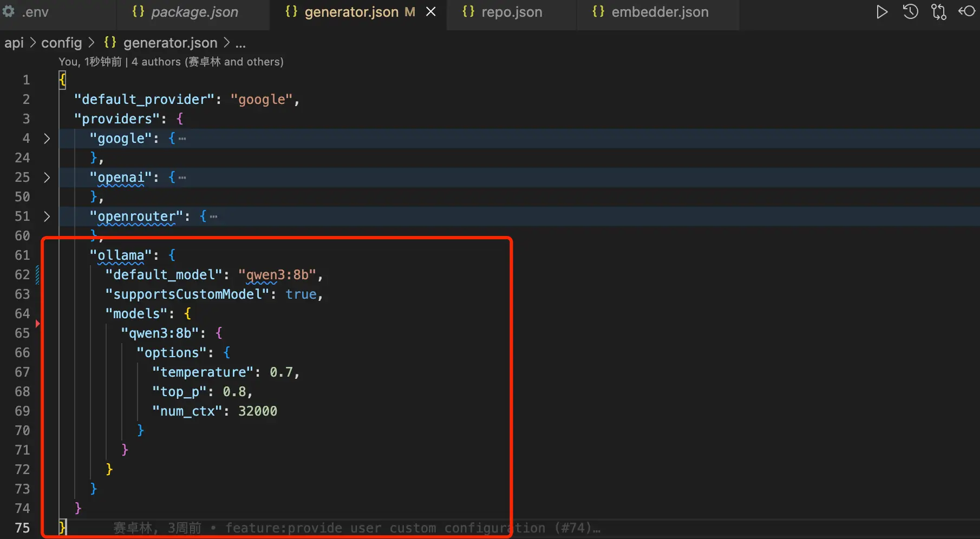Click the "models" key

pos(136,314)
